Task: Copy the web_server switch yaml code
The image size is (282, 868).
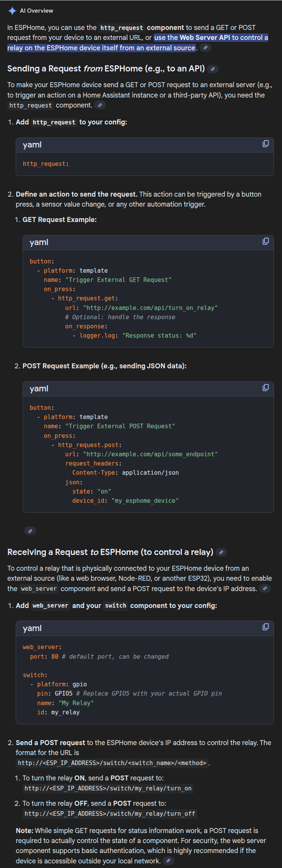Action: pos(266,627)
